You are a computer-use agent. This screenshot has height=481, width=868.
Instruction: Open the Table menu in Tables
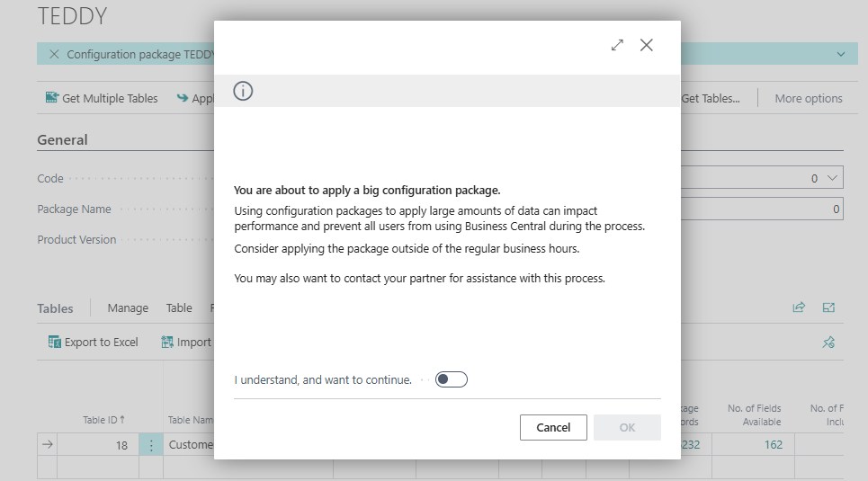(179, 307)
